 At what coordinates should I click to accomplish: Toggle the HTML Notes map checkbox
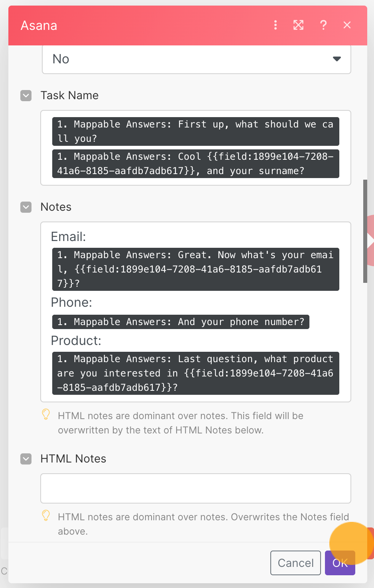26,459
